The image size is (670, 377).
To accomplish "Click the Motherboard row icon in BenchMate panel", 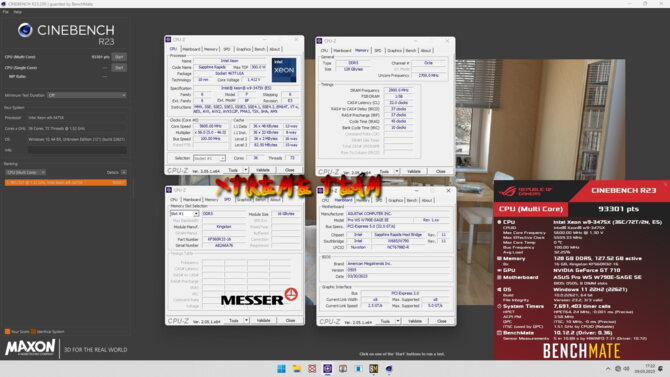I will [499, 277].
